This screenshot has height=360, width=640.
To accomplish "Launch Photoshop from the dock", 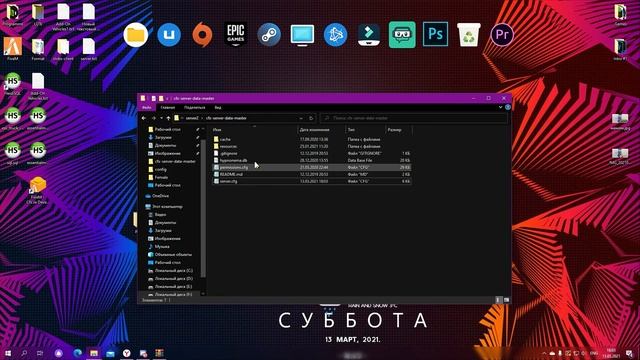I will tap(435, 34).
